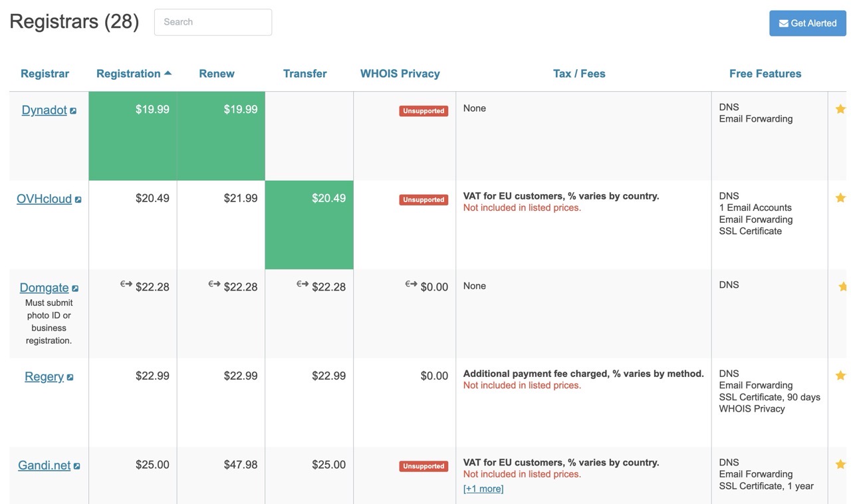Click the currency conversion icon by Domgate WHOIS price
Viewport: 851px width, 504px height.
coord(411,284)
